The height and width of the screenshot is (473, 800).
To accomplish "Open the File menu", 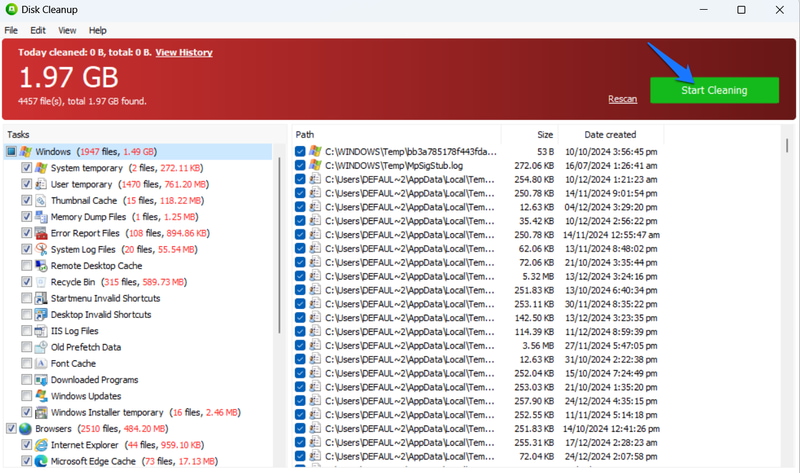I will [x=11, y=30].
